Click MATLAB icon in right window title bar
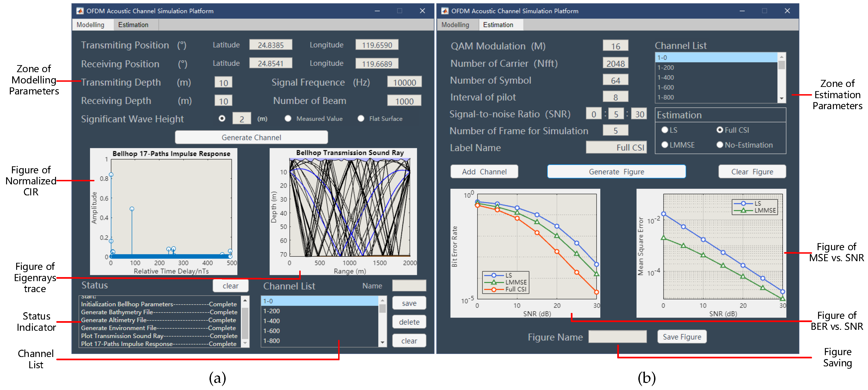This screenshot has width=868, height=390. [x=445, y=11]
